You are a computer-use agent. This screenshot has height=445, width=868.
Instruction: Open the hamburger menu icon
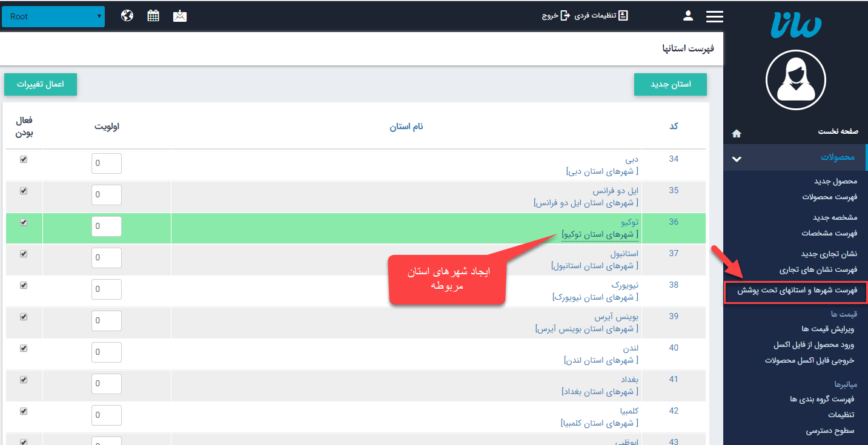click(x=715, y=16)
